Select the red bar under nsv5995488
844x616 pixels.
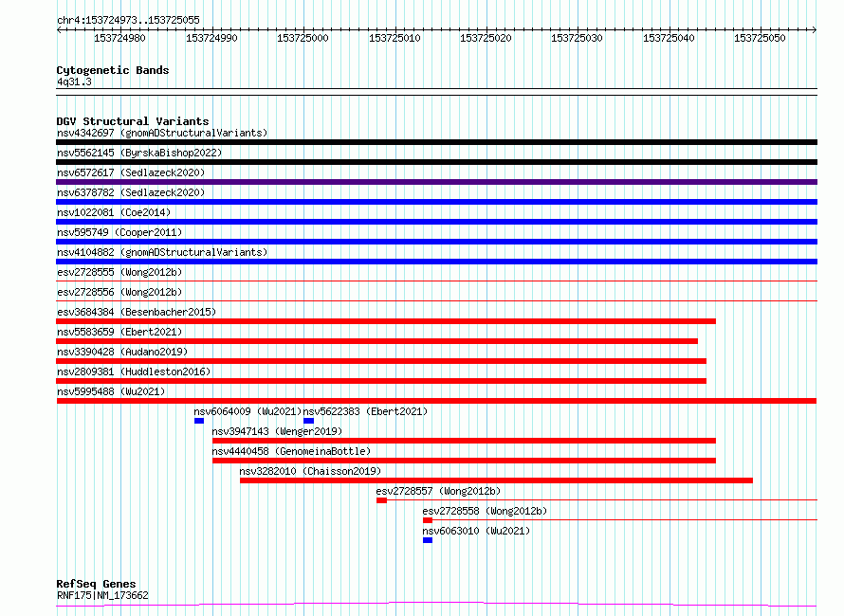[436, 401]
